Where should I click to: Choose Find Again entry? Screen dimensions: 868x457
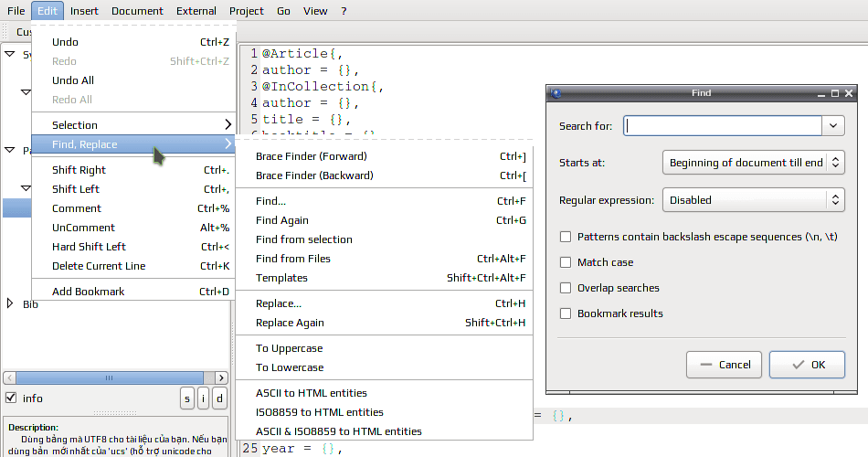tap(384, 220)
